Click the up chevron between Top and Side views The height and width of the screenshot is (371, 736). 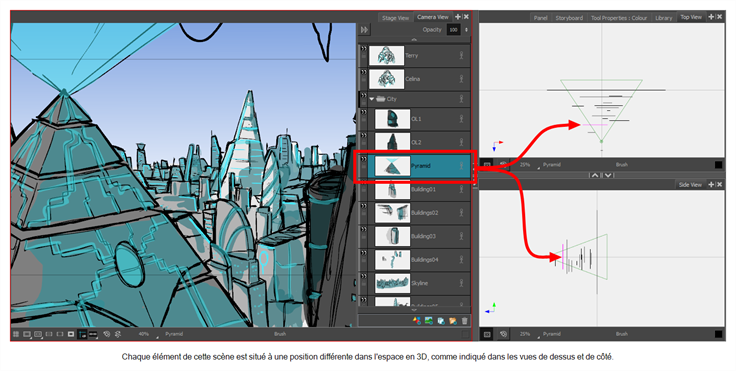coord(595,175)
